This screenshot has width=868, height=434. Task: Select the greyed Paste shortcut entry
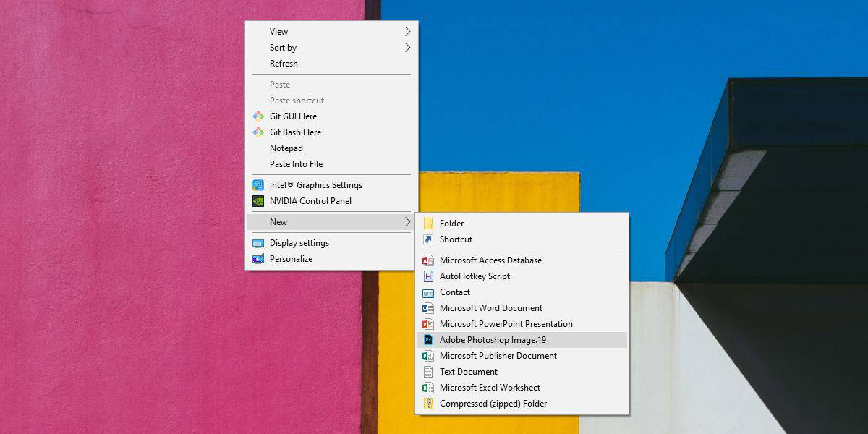point(331,101)
